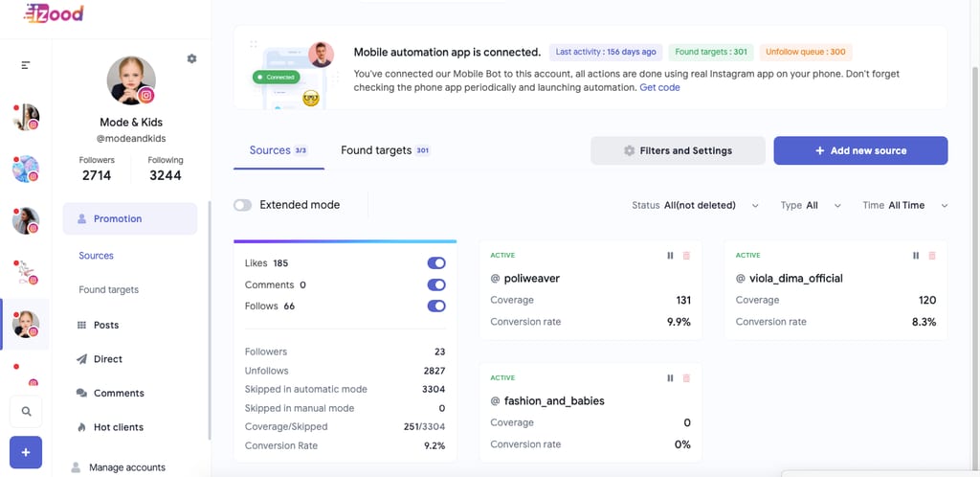Switch to the Found targets tab

coord(386,150)
